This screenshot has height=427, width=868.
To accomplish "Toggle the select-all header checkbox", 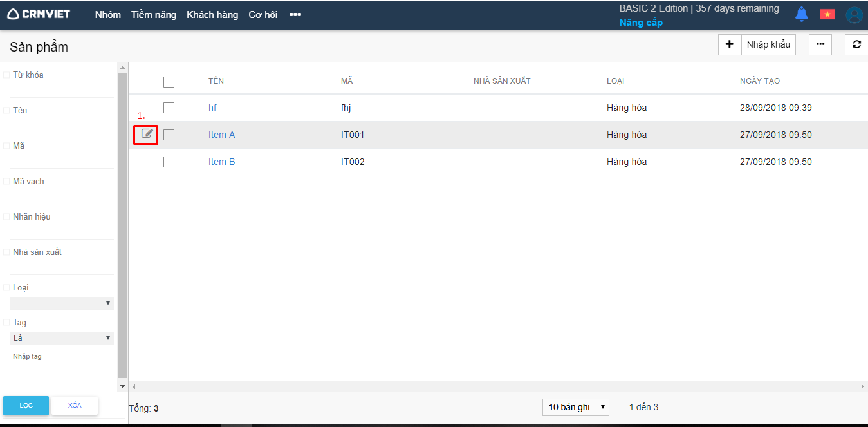I will pos(169,82).
